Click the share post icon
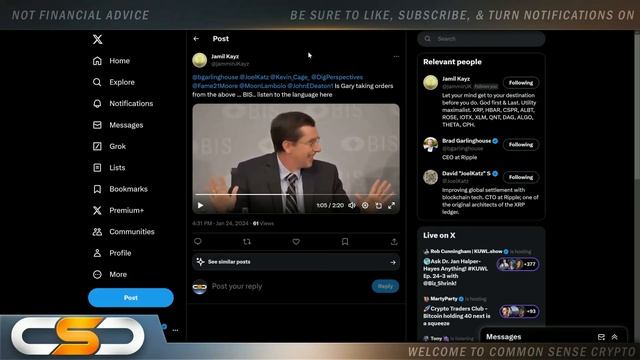 tap(394, 242)
